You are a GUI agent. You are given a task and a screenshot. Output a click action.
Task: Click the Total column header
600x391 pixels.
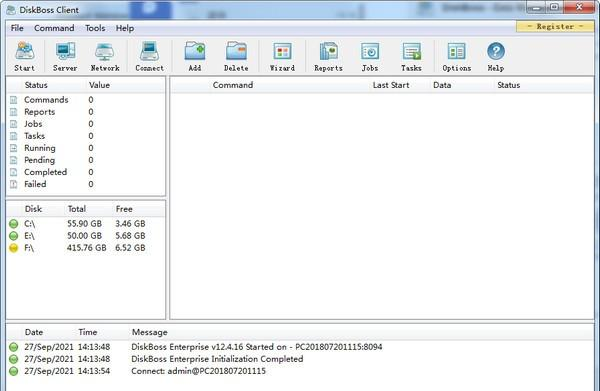pos(77,209)
